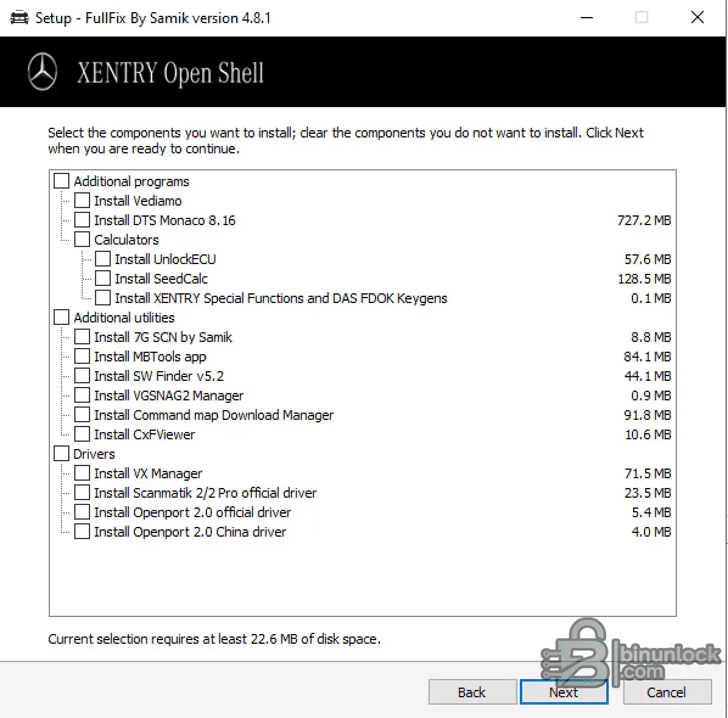
Task: Check the Additional programs group checkbox
Action: tap(61, 181)
